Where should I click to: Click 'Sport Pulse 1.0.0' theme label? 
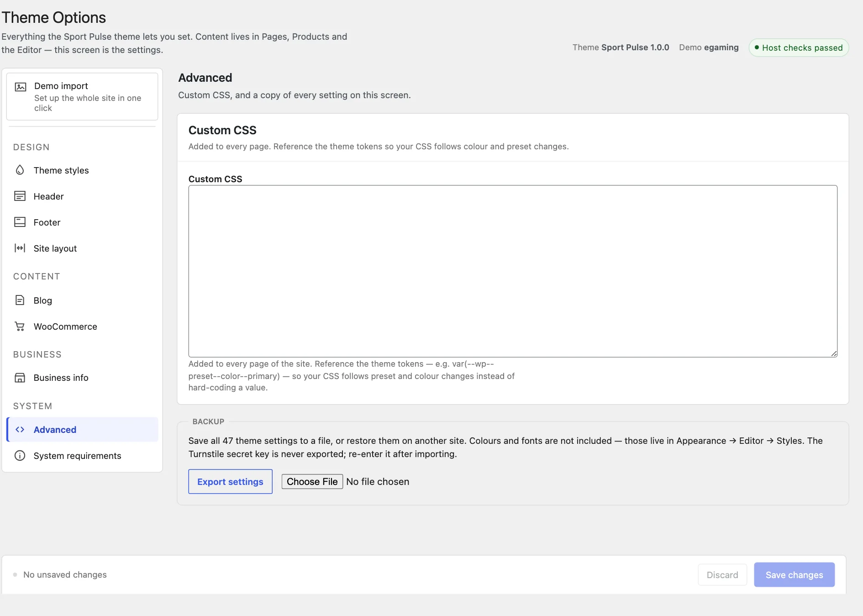tap(635, 47)
